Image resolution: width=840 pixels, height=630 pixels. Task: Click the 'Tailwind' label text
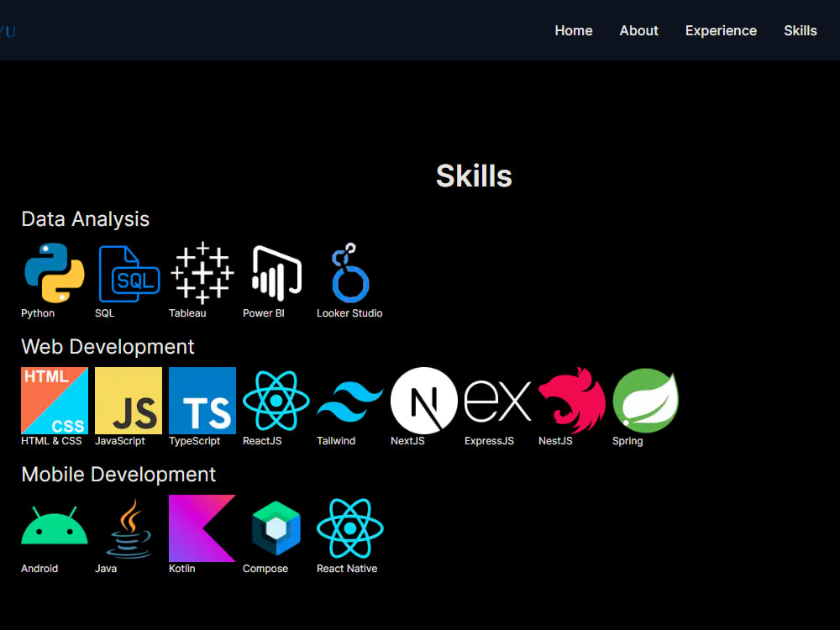(x=336, y=441)
